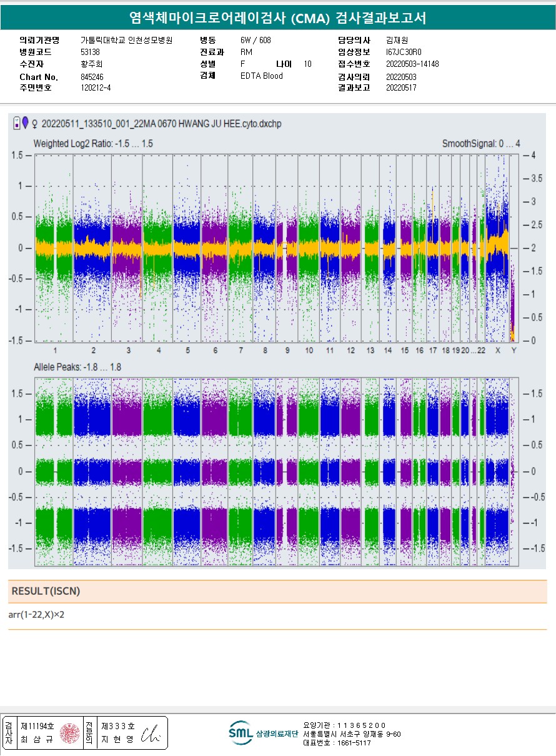Image resolution: width=556 pixels, height=756 pixels.
Task: Click the array chip icon beside file name
Action: pos(16,124)
